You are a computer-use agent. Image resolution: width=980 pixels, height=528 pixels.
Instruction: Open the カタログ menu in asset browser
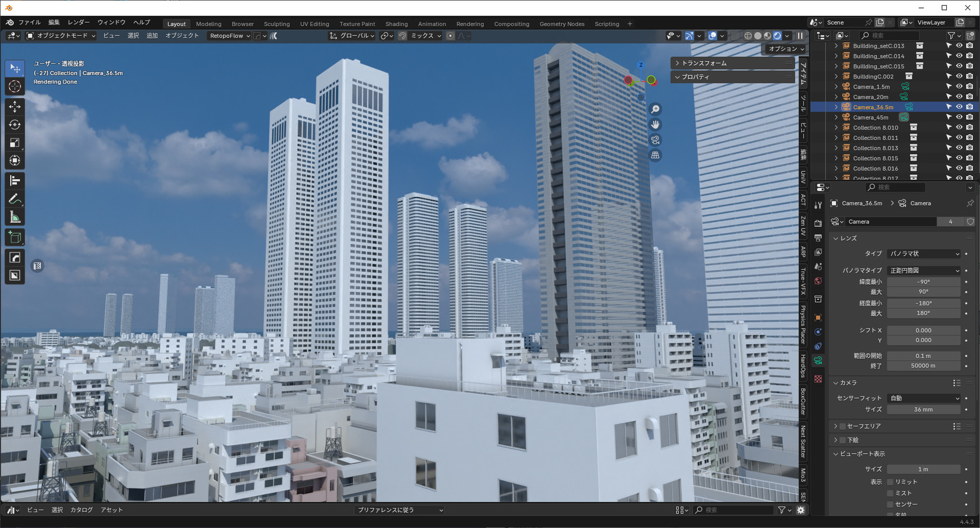tap(81, 510)
